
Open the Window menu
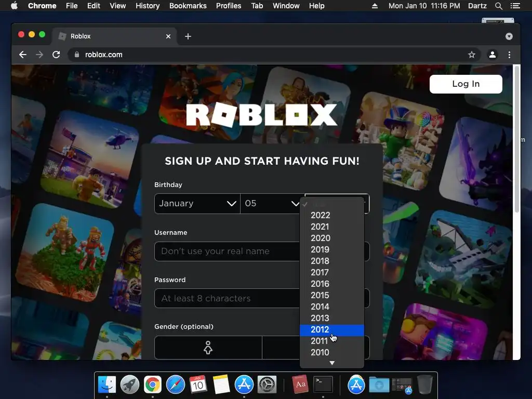pyautogui.click(x=286, y=6)
